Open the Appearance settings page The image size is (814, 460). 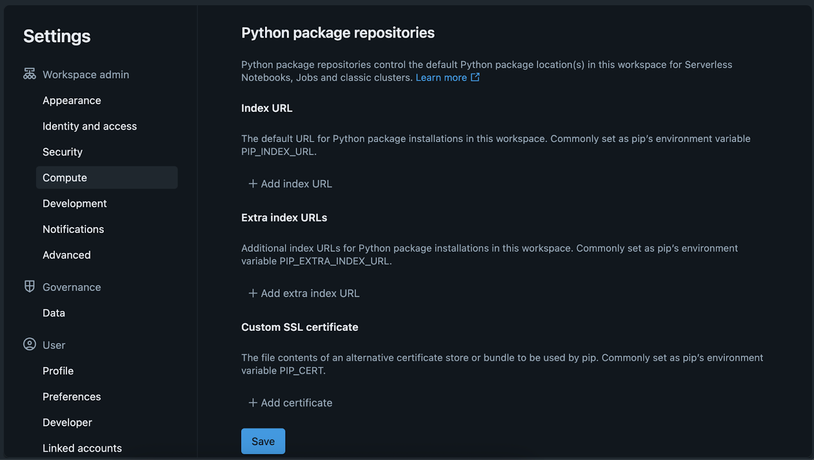pyautogui.click(x=71, y=101)
